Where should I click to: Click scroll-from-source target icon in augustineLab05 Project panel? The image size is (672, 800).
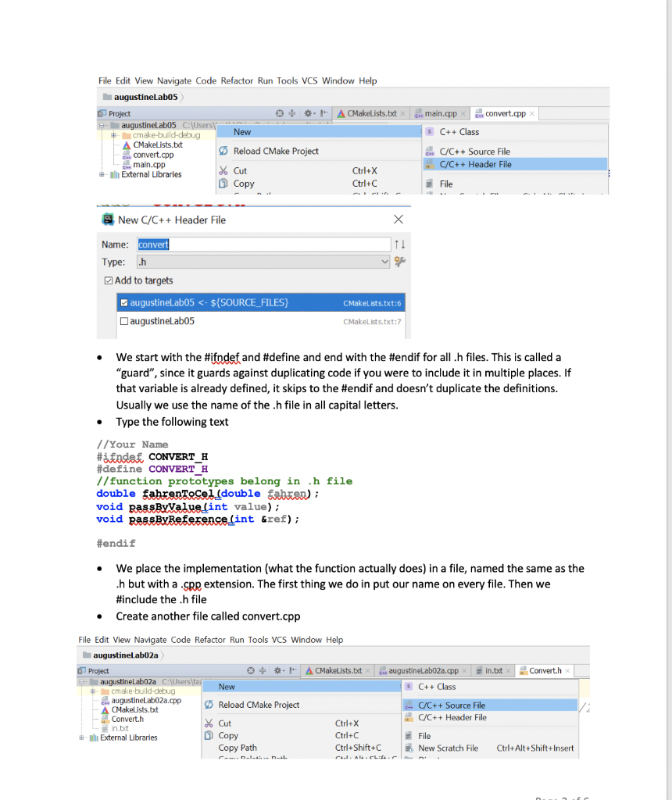click(279, 113)
